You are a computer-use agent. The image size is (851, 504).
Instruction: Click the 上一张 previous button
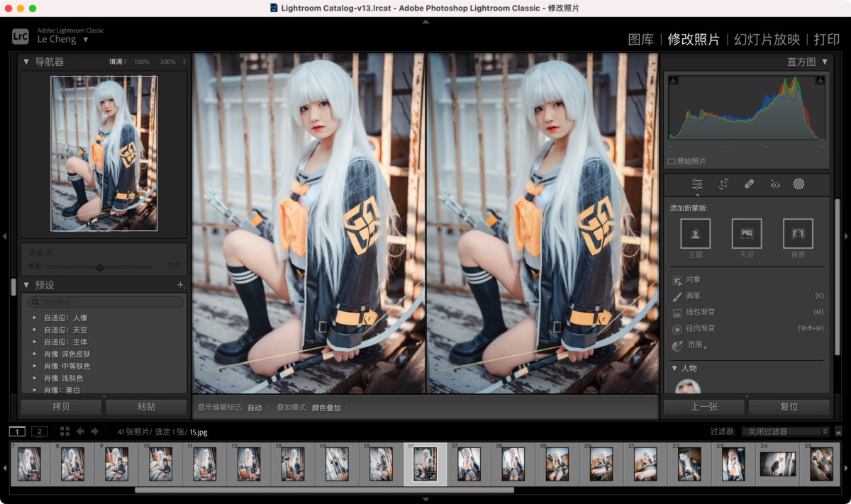[x=704, y=407]
